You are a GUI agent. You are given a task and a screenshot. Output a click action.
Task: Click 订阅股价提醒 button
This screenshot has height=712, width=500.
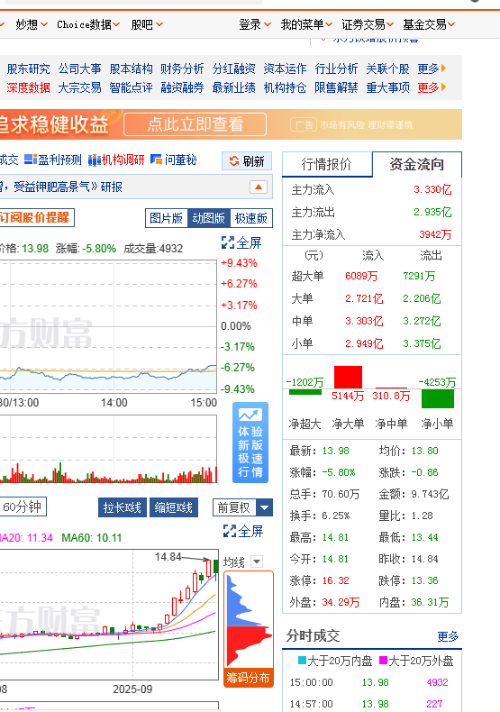coord(35,218)
